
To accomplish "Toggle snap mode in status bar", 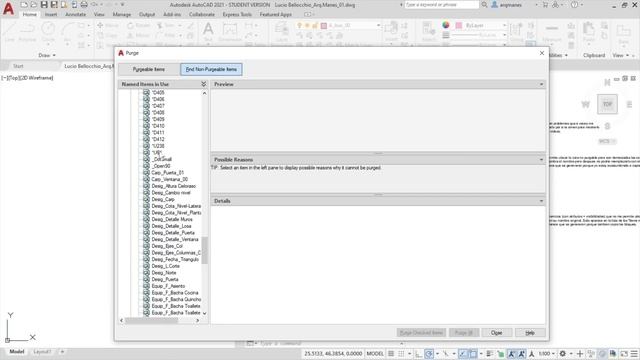I will click(401, 353).
